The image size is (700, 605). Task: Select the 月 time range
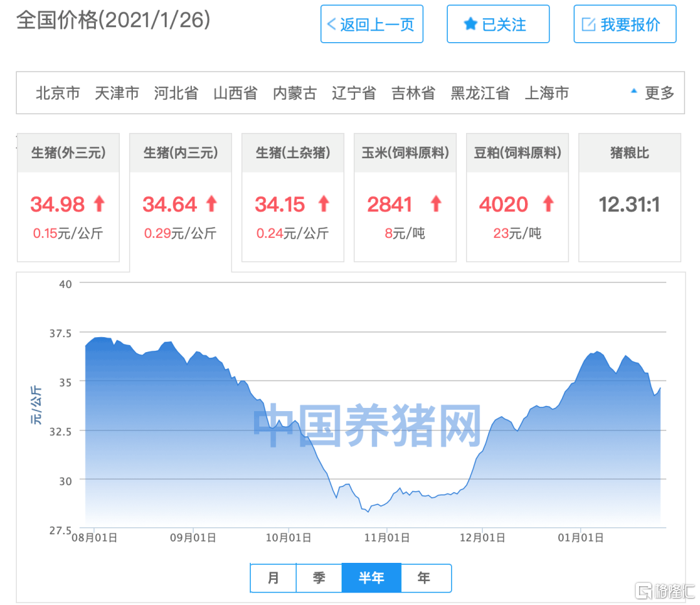click(274, 578)
